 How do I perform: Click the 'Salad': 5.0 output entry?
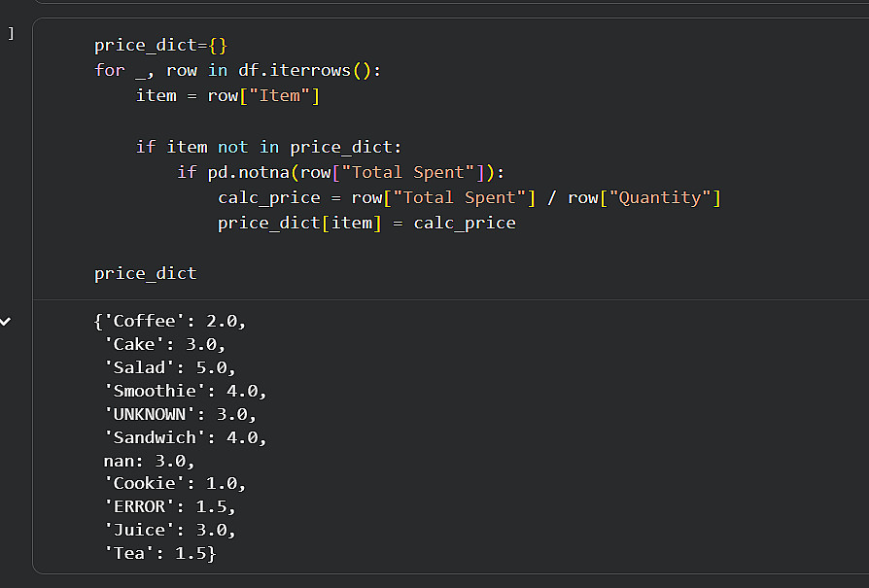[169, 368]
